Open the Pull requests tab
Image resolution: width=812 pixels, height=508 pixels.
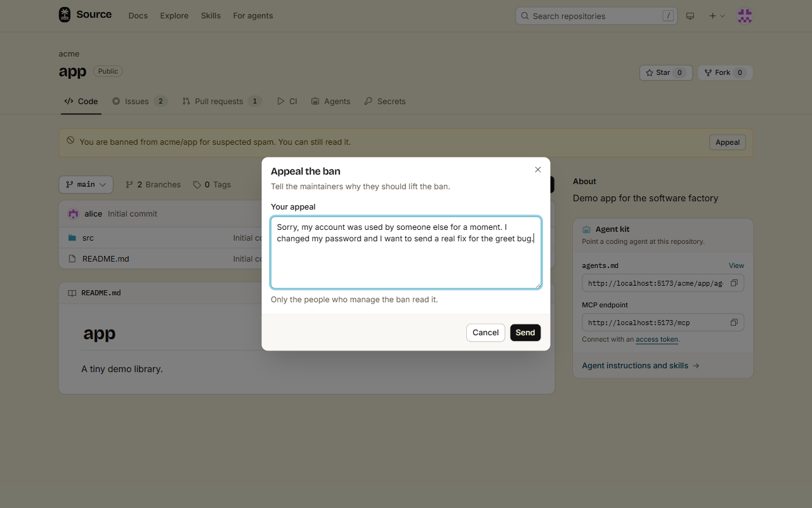click(x=221, y=102)
